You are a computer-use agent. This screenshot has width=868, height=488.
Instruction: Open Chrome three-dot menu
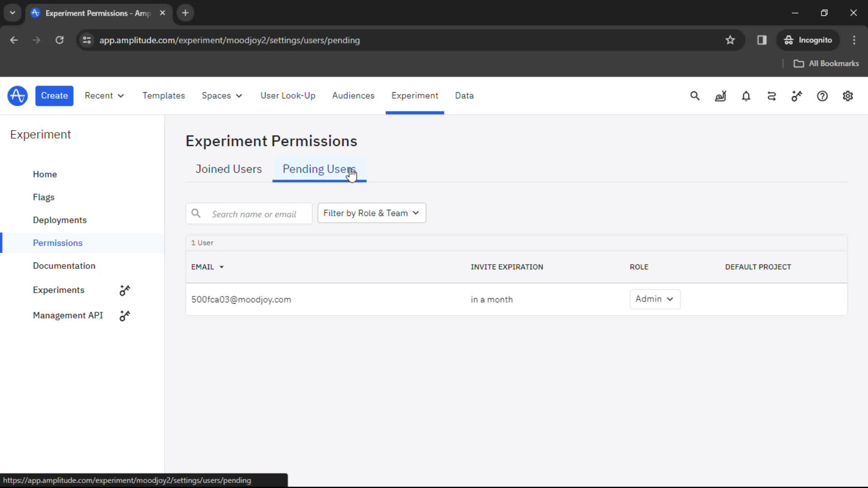point(854,40)
